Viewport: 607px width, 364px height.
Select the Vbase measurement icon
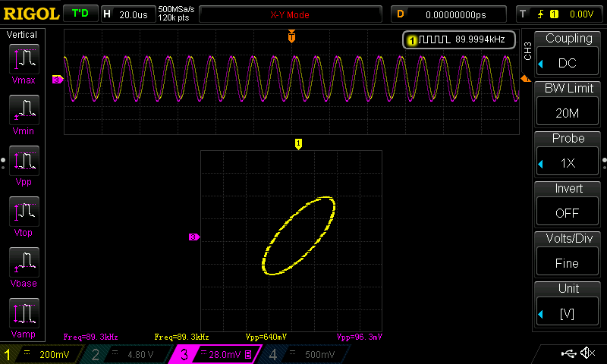(24, 262)
